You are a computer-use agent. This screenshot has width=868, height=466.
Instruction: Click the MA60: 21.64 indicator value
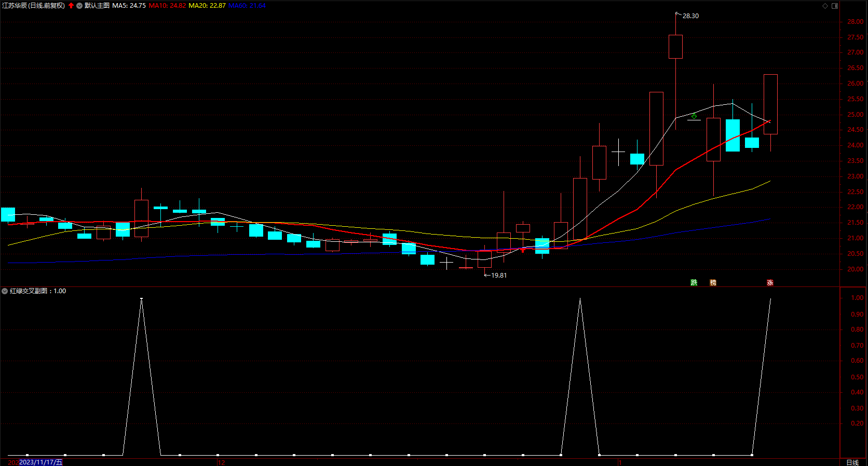click(x=247, y=6)
